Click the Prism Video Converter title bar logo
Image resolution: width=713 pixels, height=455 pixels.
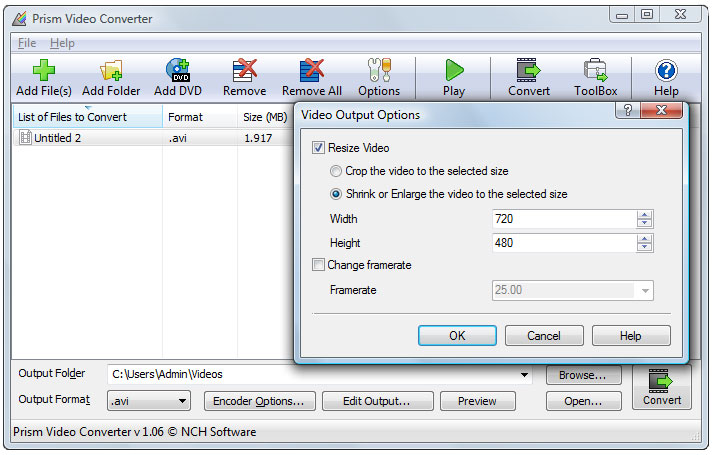tap(19, 19)
